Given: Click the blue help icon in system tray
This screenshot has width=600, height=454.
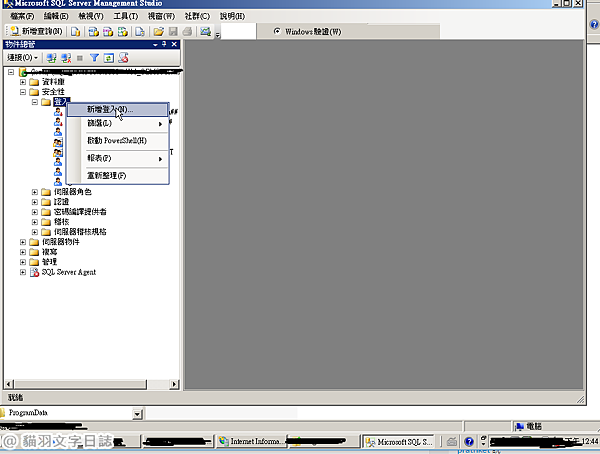Looking at the screenshot, I should 469,442.
